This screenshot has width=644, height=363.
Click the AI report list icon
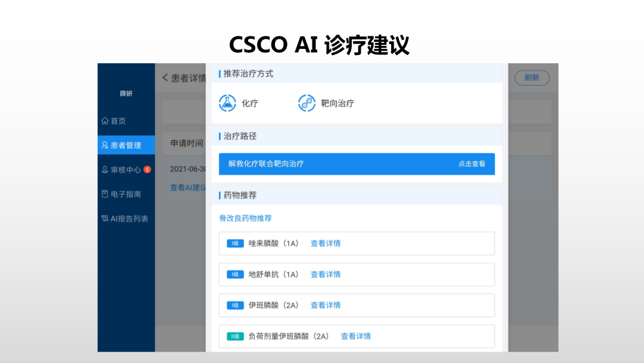pyautogui.click(x=105, y=219)
